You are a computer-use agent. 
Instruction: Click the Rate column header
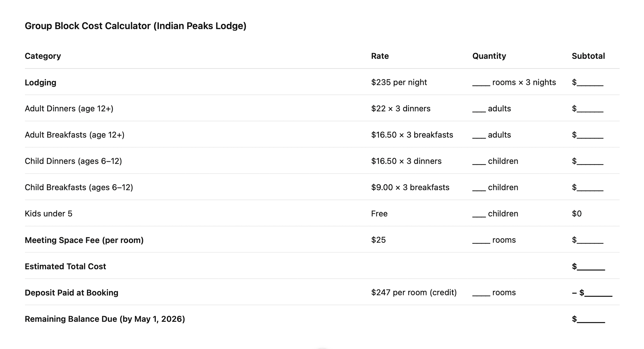[380, 56]
